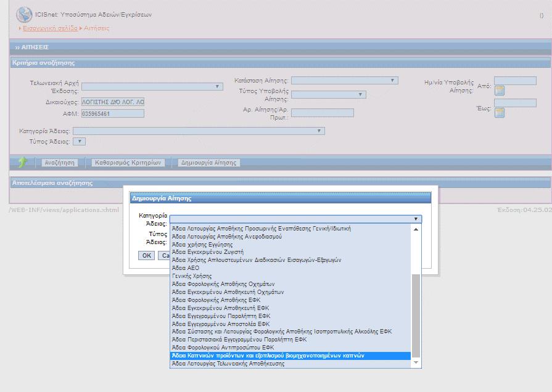This screenshot has height=392, width=552.
Task: Open calendar picker for the Έως date
Action: [499, 113]
